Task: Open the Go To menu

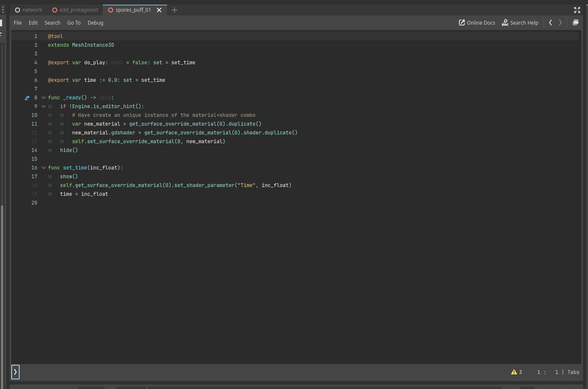Action: click(74, 23)
